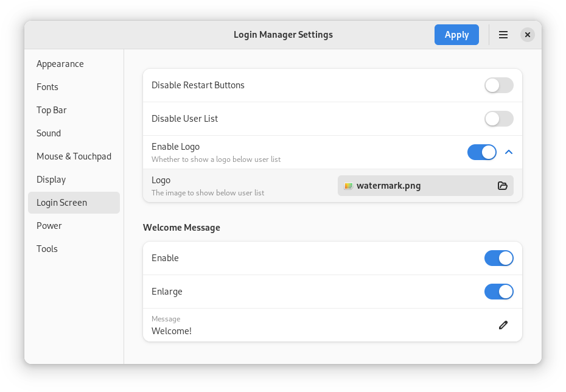Click the folder icon to browse logo

(502, 186)
